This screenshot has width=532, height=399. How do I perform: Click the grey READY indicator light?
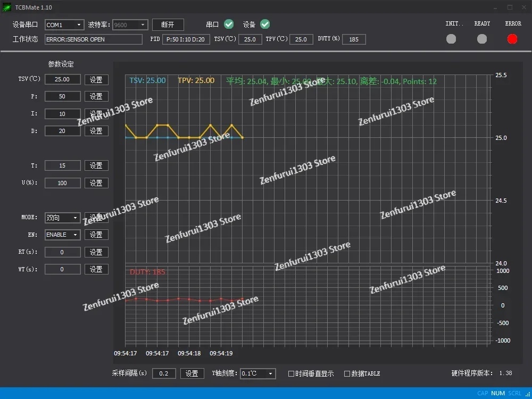(x=482, y=39)
